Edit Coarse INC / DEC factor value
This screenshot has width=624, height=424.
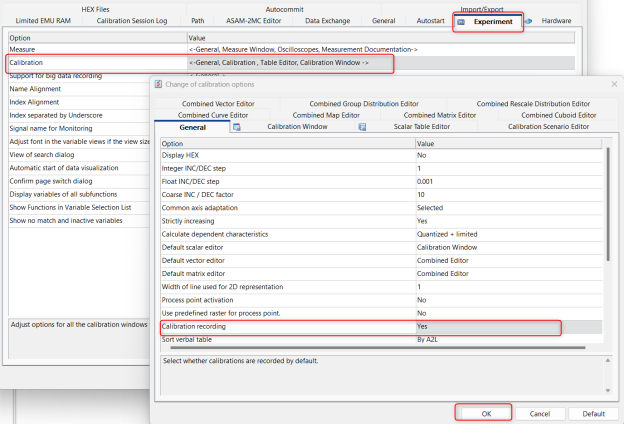(509, 195)
